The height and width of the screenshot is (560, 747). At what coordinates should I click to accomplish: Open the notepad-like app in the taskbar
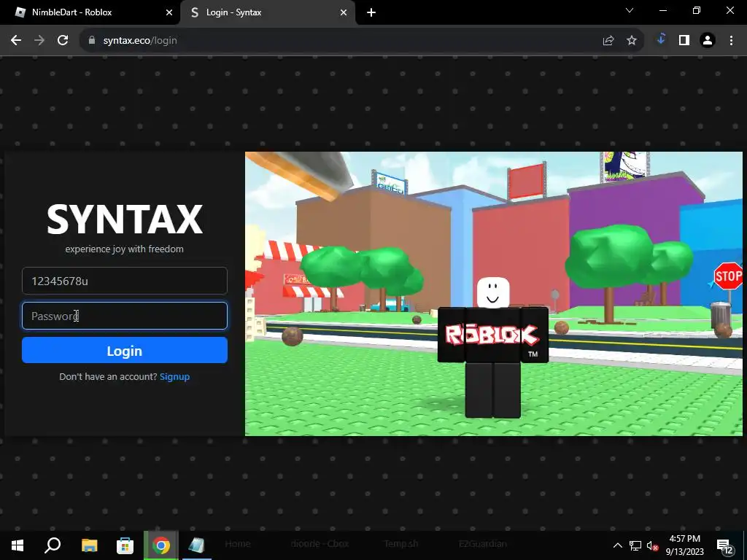point(197,545)
